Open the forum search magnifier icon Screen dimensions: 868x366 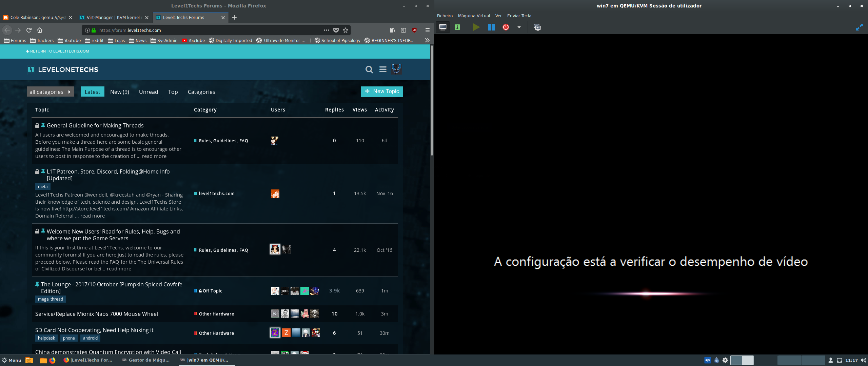[x=369, y=69]
